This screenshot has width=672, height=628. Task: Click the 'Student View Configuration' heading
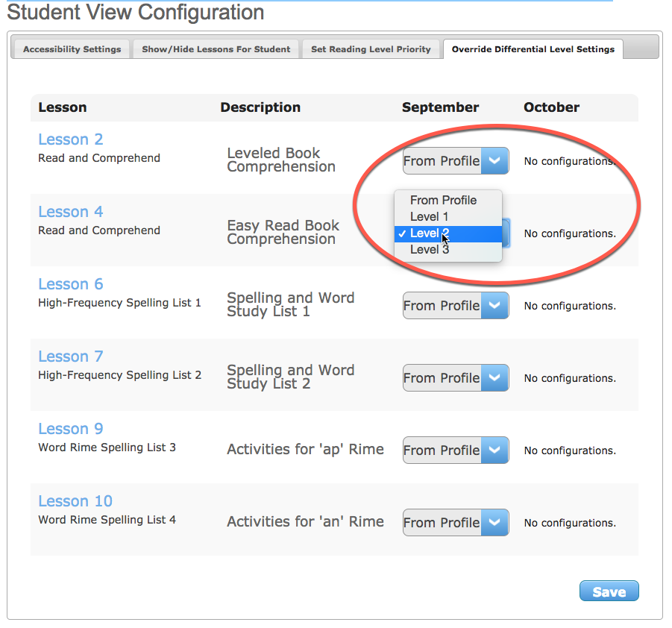[x=136, y=12]
